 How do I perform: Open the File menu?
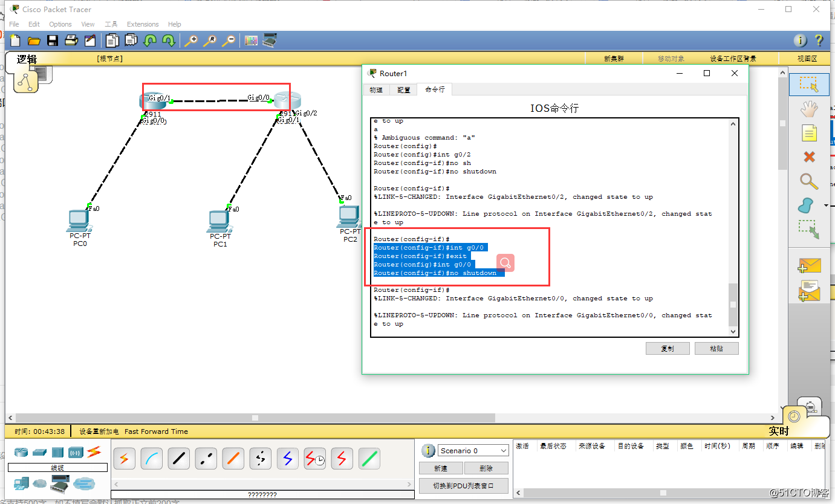[14, 24]
